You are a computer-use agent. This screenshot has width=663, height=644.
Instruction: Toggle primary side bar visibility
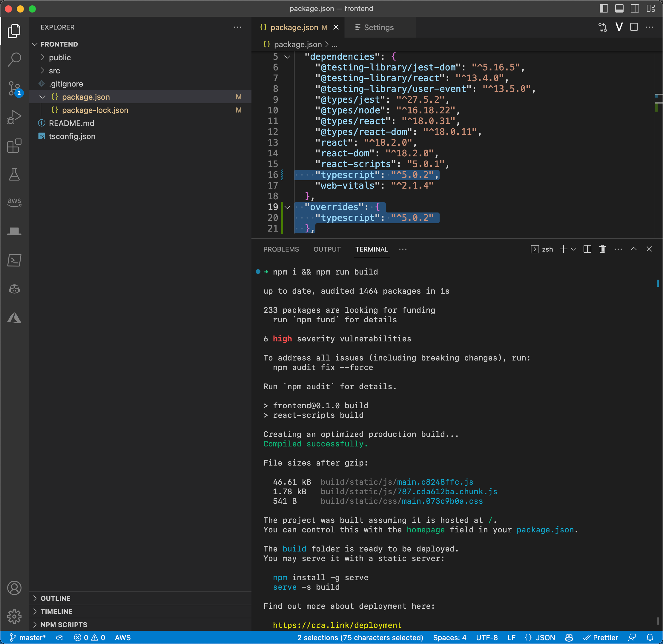604,8
